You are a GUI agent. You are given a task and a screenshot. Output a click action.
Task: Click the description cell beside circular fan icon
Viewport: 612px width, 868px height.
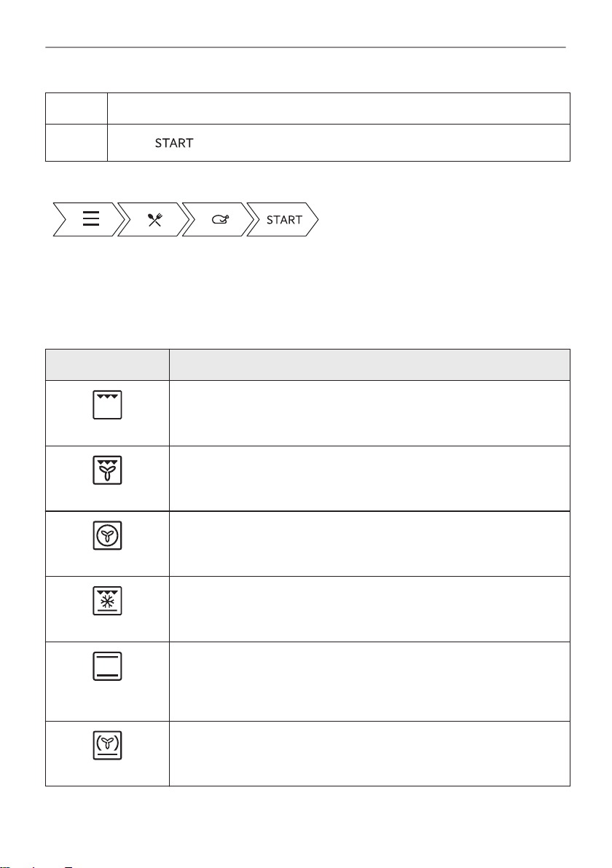click(x=369, y=544)
